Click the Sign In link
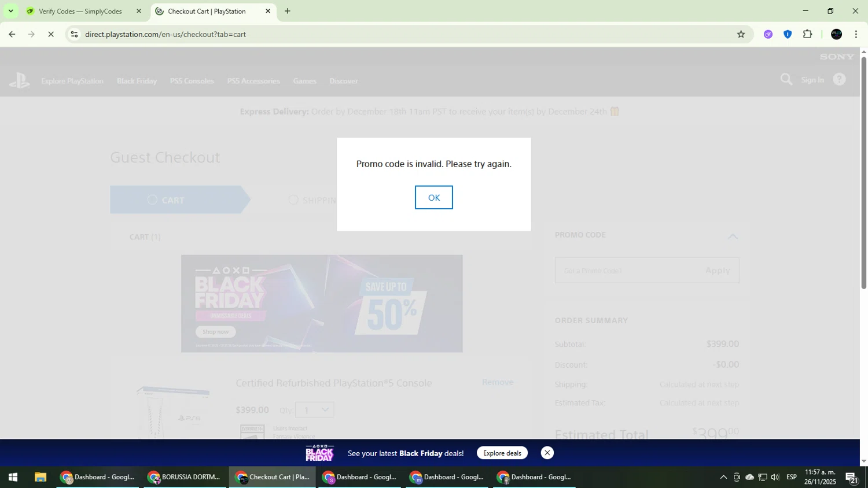The height and width of the screenshot is (488, 868). [x=812, y=80]
